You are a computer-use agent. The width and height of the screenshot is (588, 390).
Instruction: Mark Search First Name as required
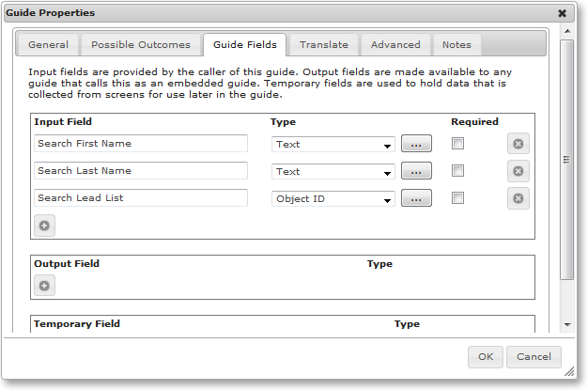pos(457,144)
